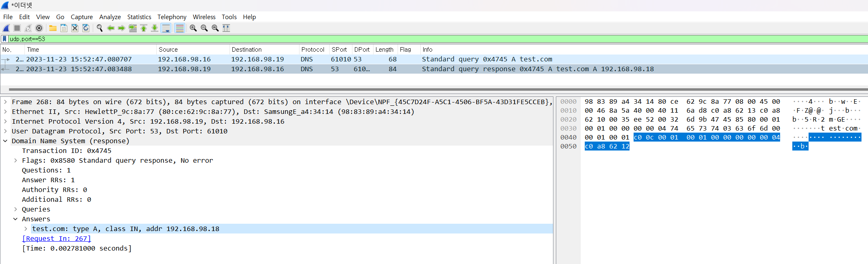
Task: Sort packets by Flag column header
Action: pos(409,50)
